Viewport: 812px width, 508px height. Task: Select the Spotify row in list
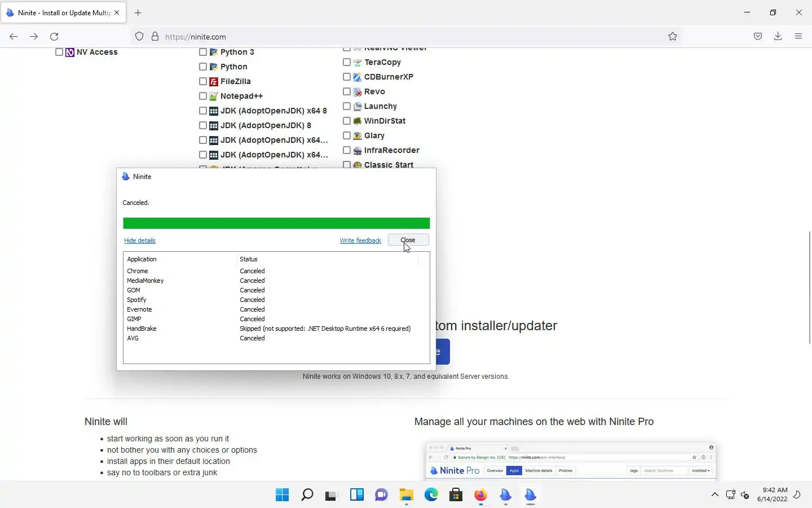click(x=276, y=300)
